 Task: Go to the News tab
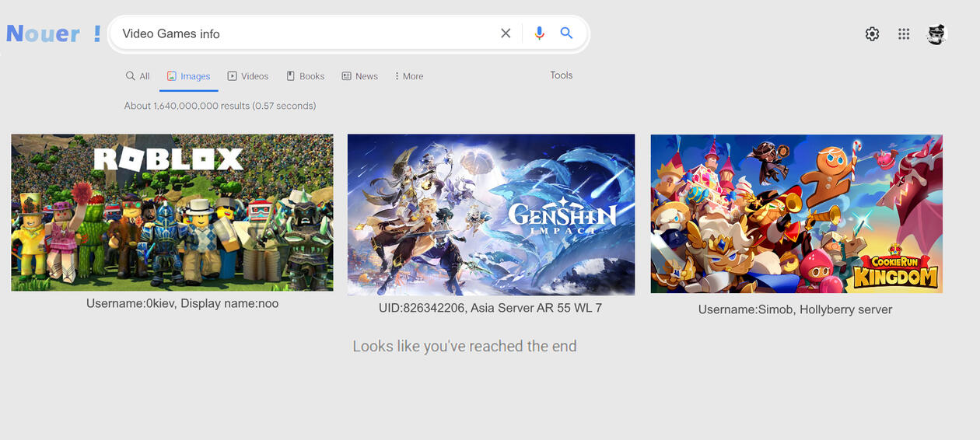point(360,76)
